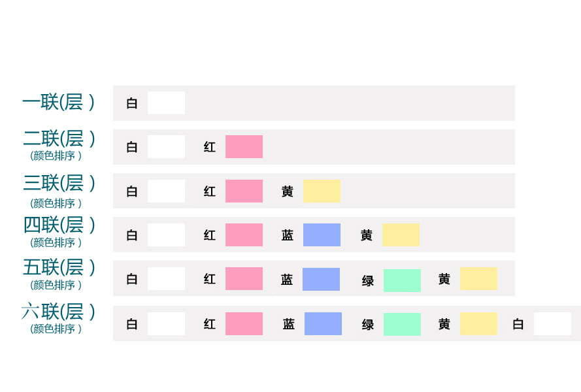Image resolution: width=581 pixels, height=392 pixels.
Task: Click the 一联(层) heading label
Action: point(58,102)
